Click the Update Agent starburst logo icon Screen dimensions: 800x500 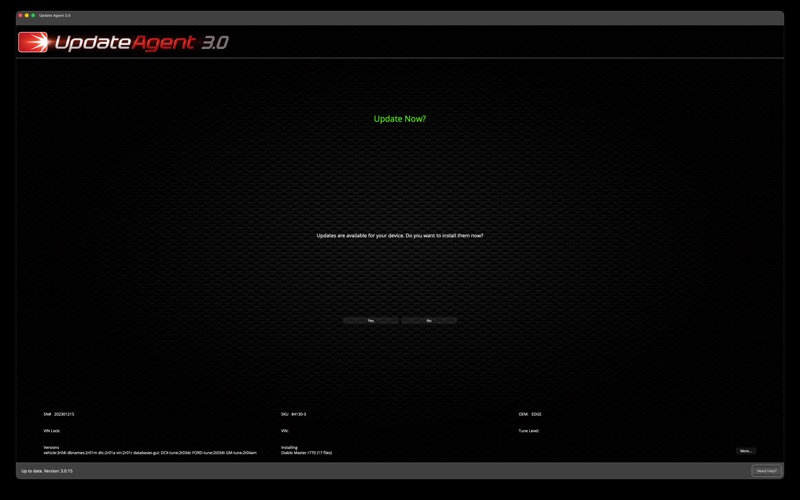coord(33,42)
